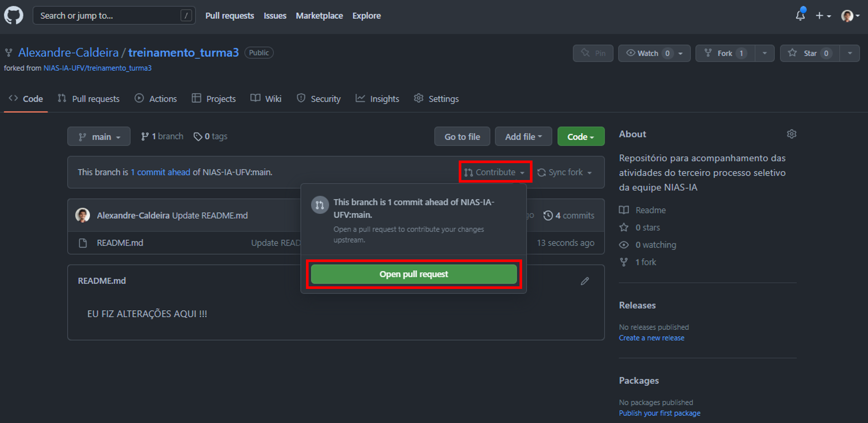Collapse the Contribute dropdown
This screenshot has height=423, width=868.
click(495, 172)
